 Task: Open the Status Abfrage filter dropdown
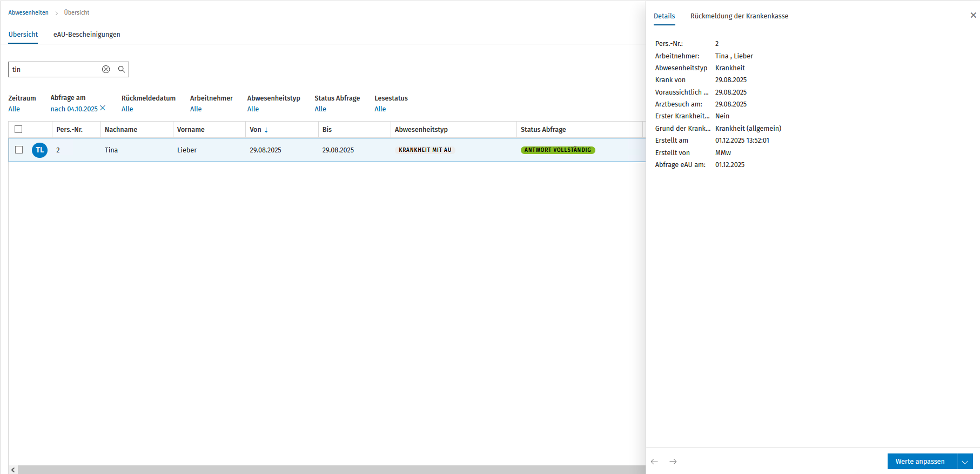click(x=320, y=109)
